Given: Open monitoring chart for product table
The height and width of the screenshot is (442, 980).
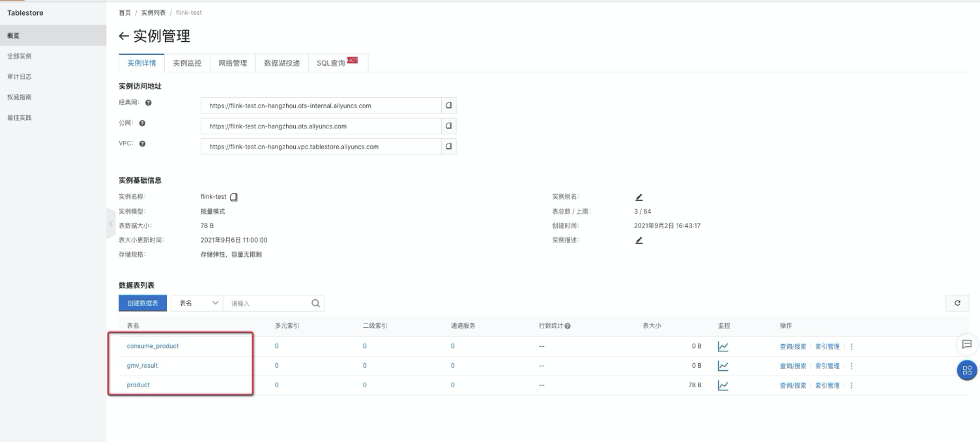Looking at the screenshot, I should (x=723, y=385).
